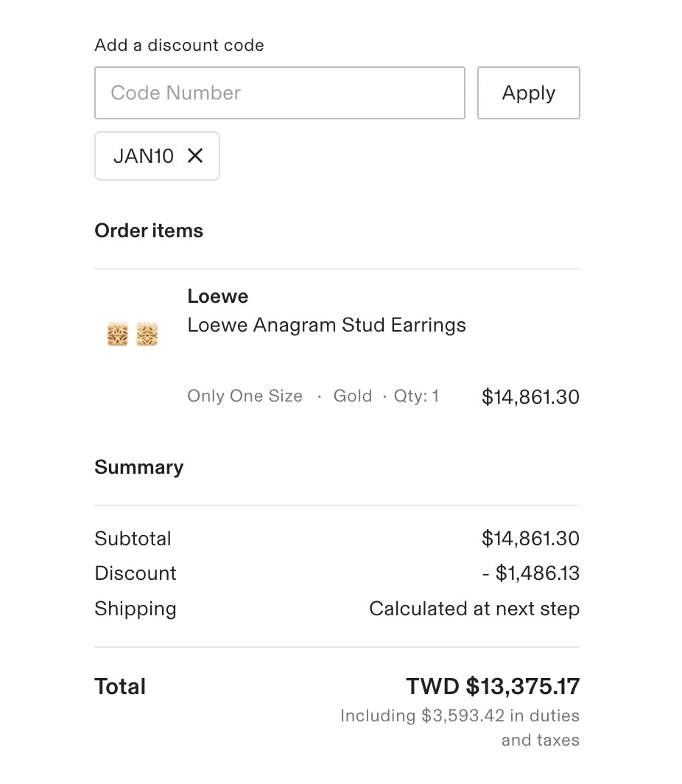The width and height of the screenshot is (682, 784).
Task: Click the Shipping row label
Action: (136, 609)
